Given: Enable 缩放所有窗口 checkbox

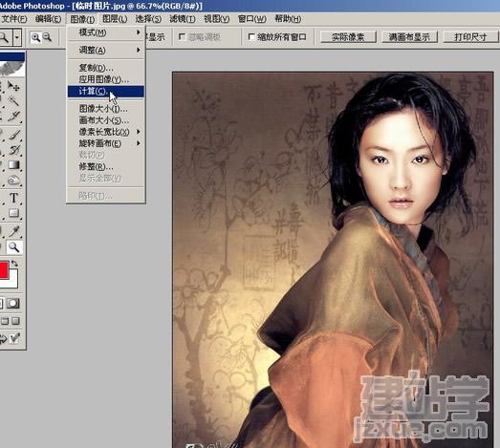Looking at the screenshot, I should 251,37.
